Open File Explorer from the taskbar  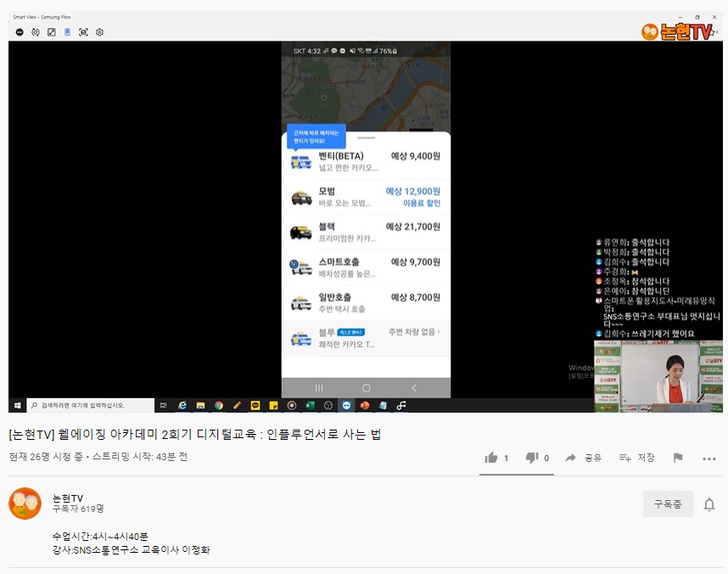(x=200, y=405)
